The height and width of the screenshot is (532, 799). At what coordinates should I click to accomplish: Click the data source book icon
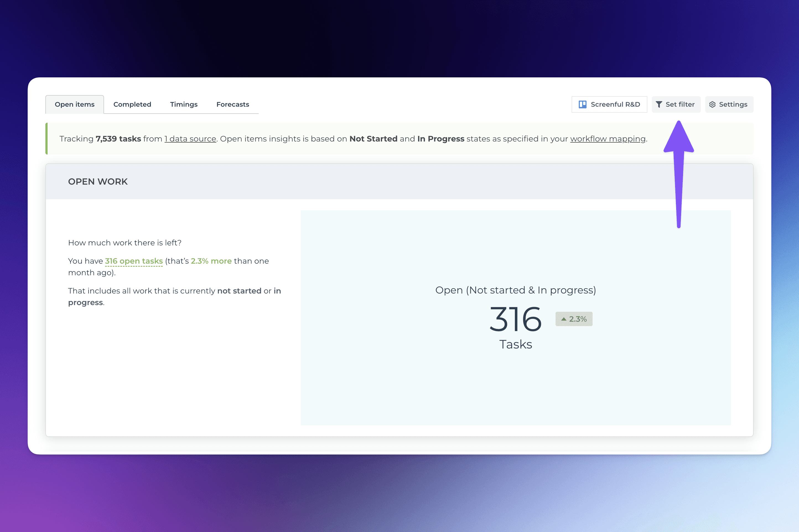[582, 104]
